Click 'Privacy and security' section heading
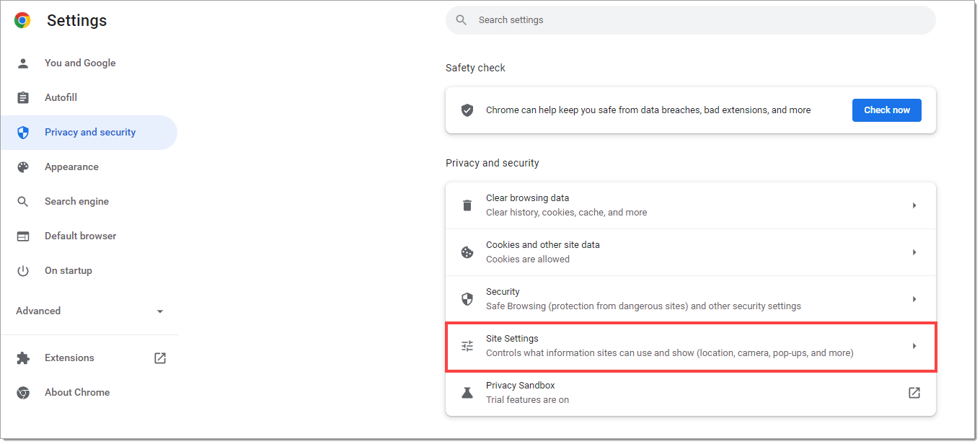Viewport: 980px width, 444px height. pyautogui.click(x=493, y=163)
